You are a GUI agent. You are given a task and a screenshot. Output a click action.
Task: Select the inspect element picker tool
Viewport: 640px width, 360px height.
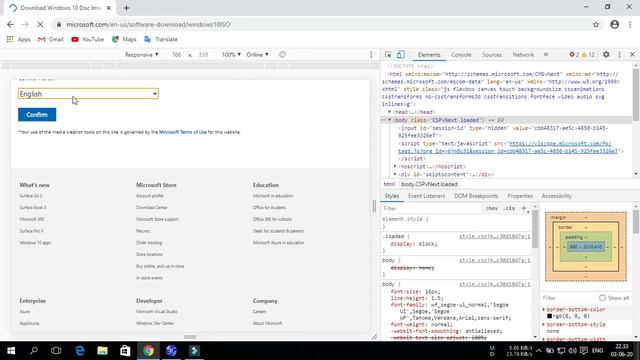(388, 55)
